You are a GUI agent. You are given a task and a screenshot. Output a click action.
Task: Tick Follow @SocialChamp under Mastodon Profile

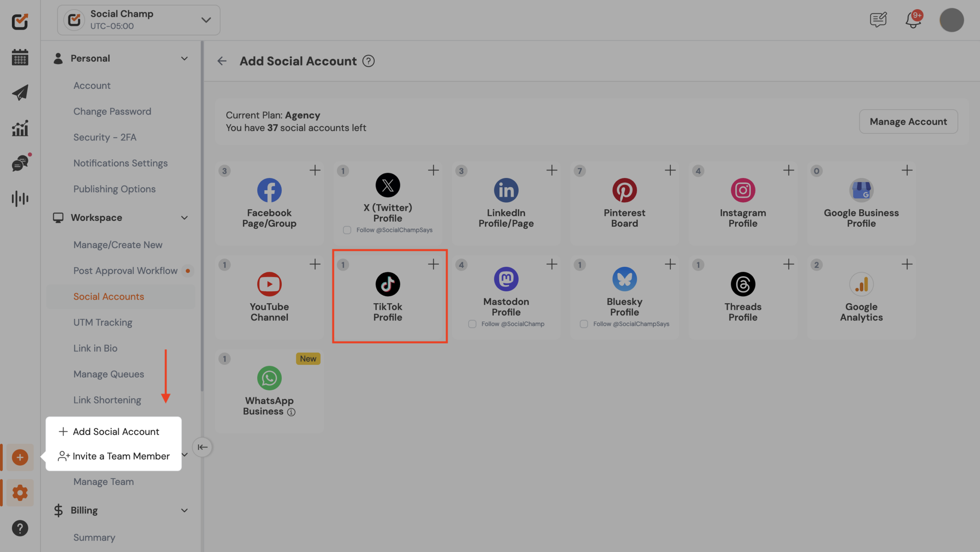tap(472, 324)
